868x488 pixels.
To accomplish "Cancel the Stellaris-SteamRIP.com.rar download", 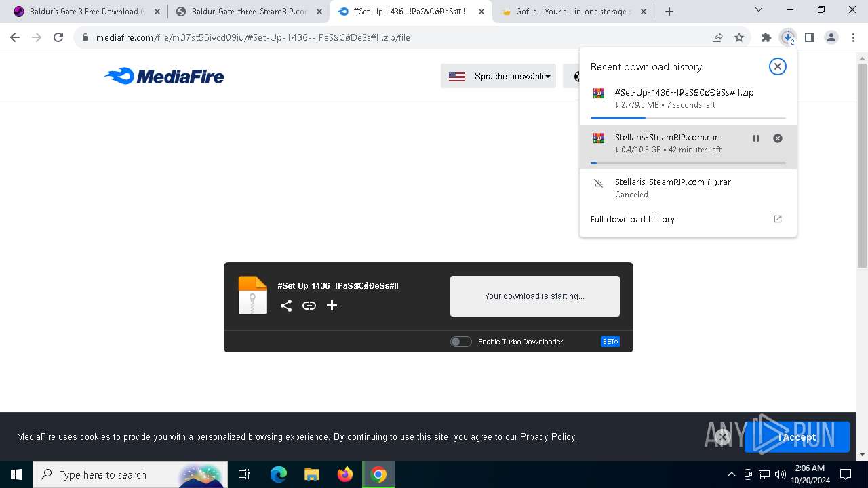I will coord(778,138).
